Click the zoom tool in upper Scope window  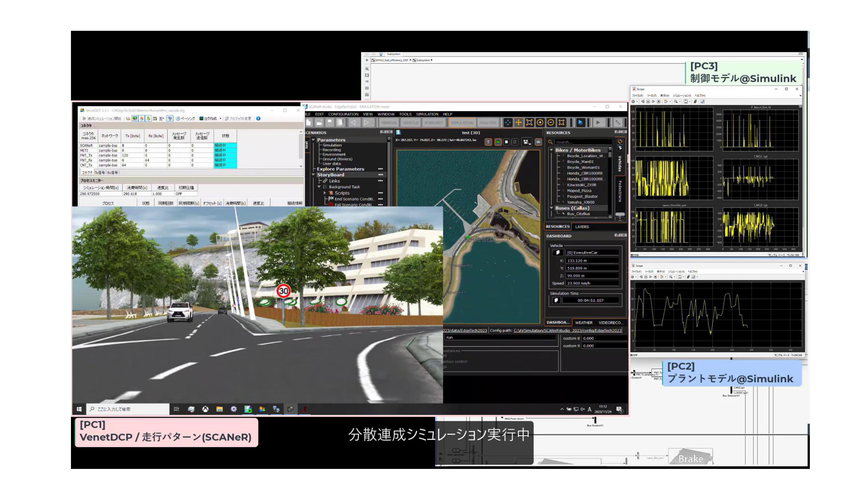point(676,102)
